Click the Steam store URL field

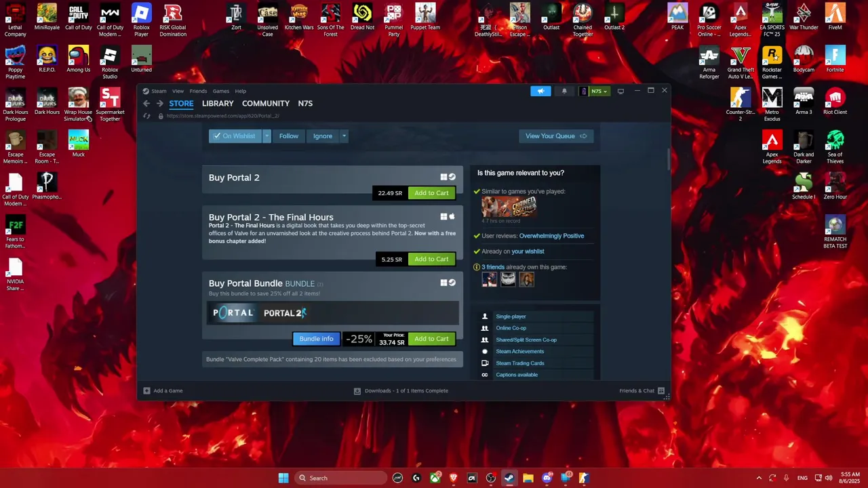click(222, 116)
